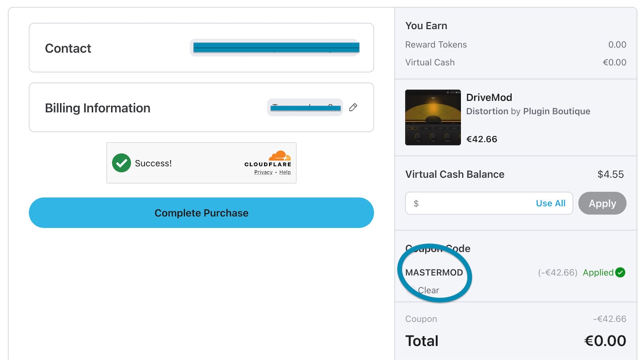Open the Cloudflare Help link
The width and height of the screenshot is (644, 360).
(x=285, y=172)
